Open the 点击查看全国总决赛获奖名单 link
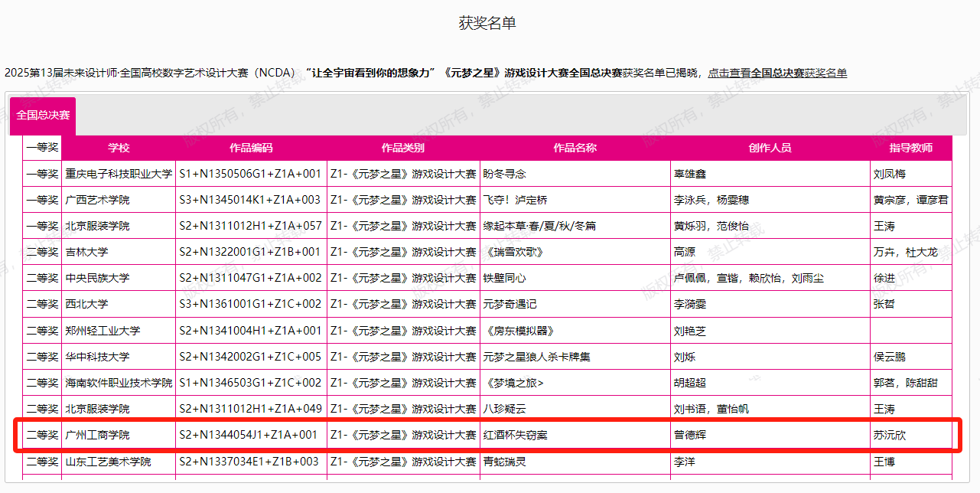Screen dimensions: 980x493 pos(777,73)
